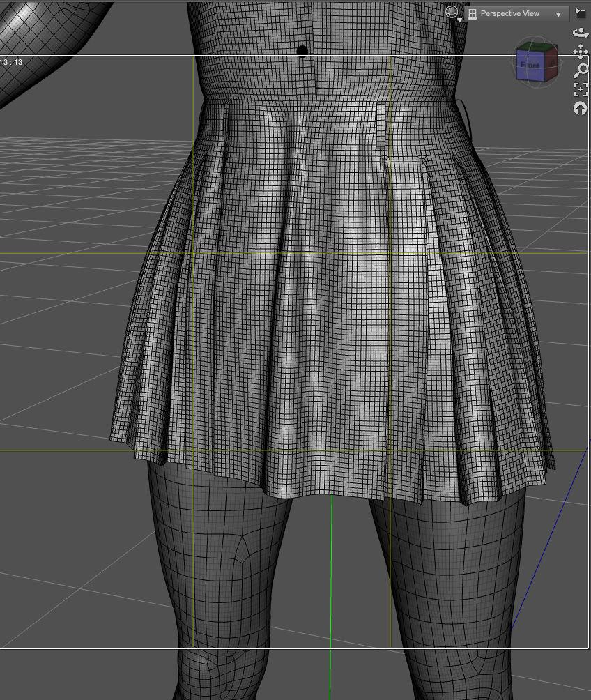The width and height of the screenshot is (591, 700).
Task: Open the Perspective View camera dropdown
Action: coord(516,14)
